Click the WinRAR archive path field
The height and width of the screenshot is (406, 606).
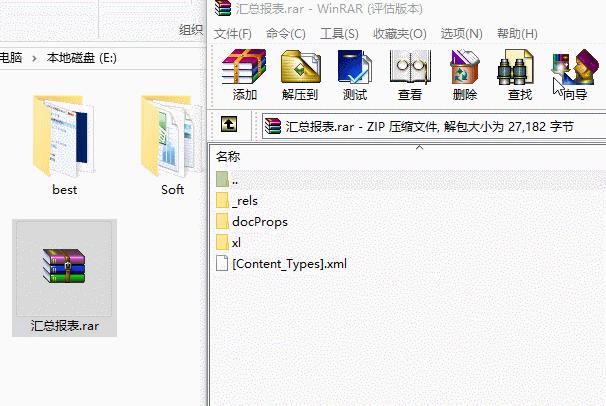[x=434, y=126]
